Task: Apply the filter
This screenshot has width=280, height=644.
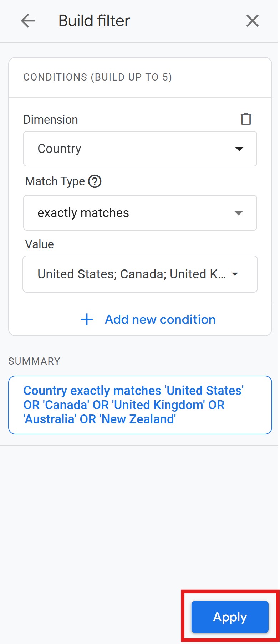Action: coord(230,617)
